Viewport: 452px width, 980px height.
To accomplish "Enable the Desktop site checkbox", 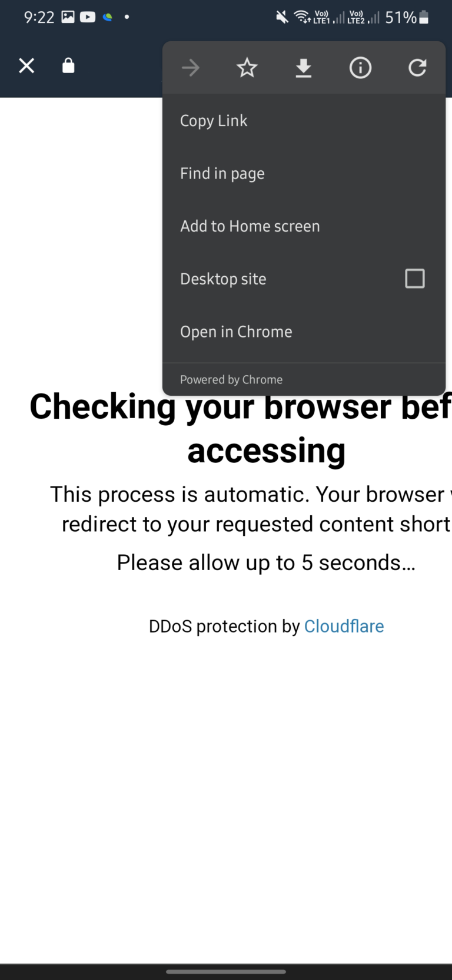I will pyautogui.click(x=414, y=279).
